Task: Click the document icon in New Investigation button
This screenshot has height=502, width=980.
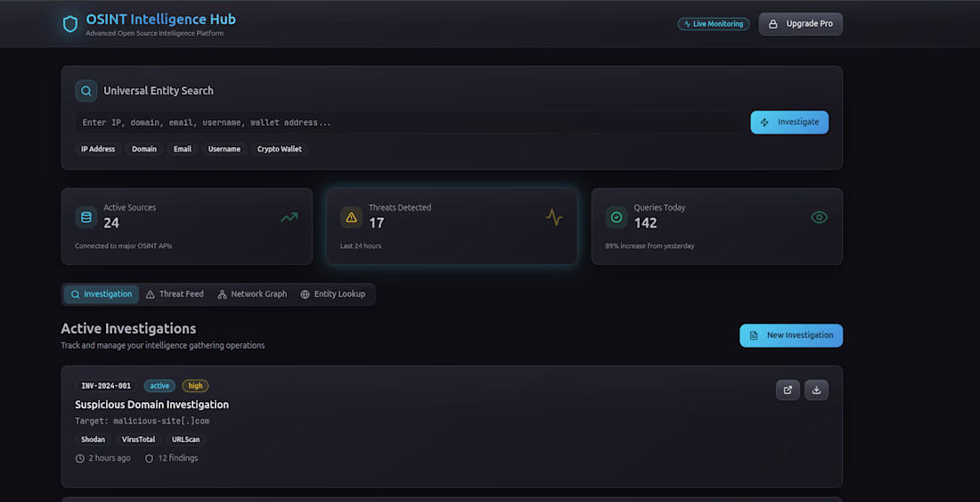Action: [754, 336]
